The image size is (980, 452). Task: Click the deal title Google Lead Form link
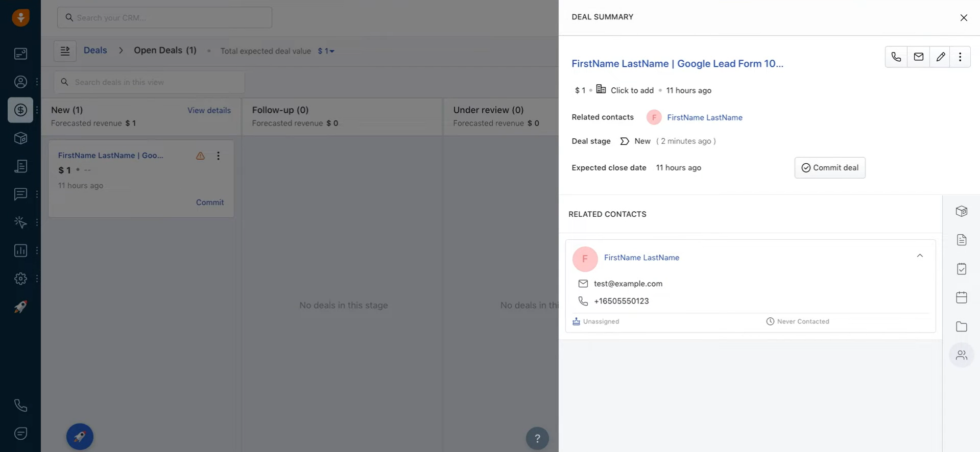pos(677,64)
